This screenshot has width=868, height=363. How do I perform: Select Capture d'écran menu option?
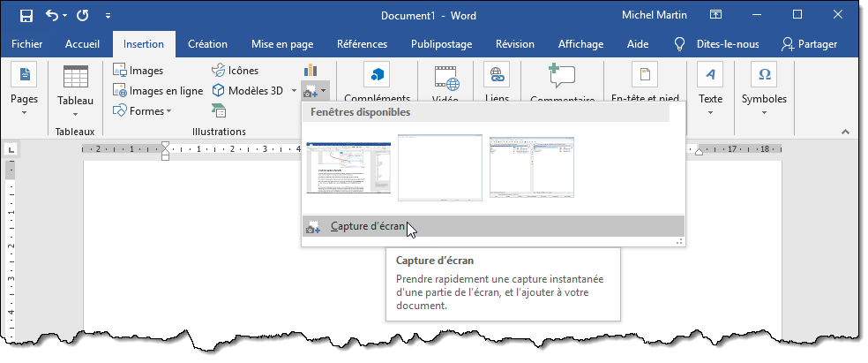[368, 226]
